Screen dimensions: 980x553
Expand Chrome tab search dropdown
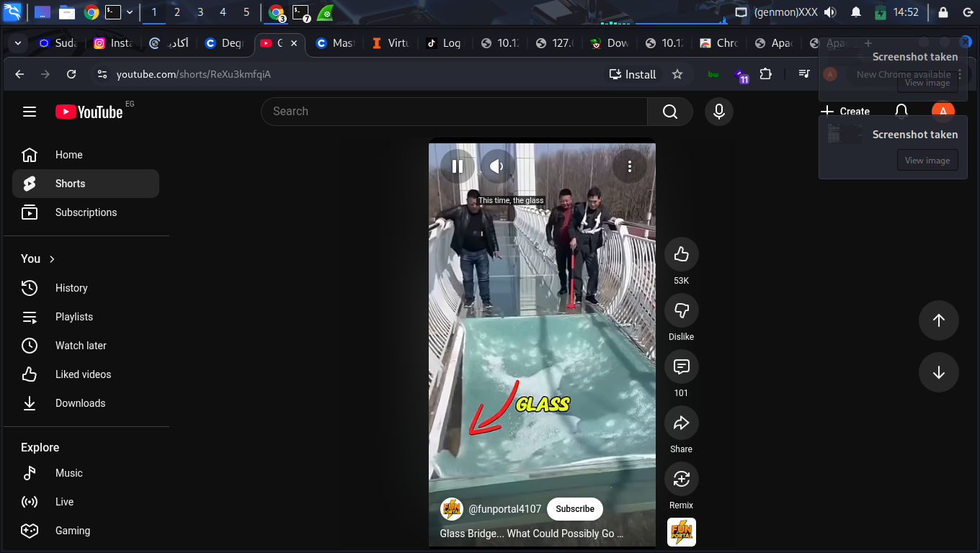pyautogui.click(x=17, y=43)
